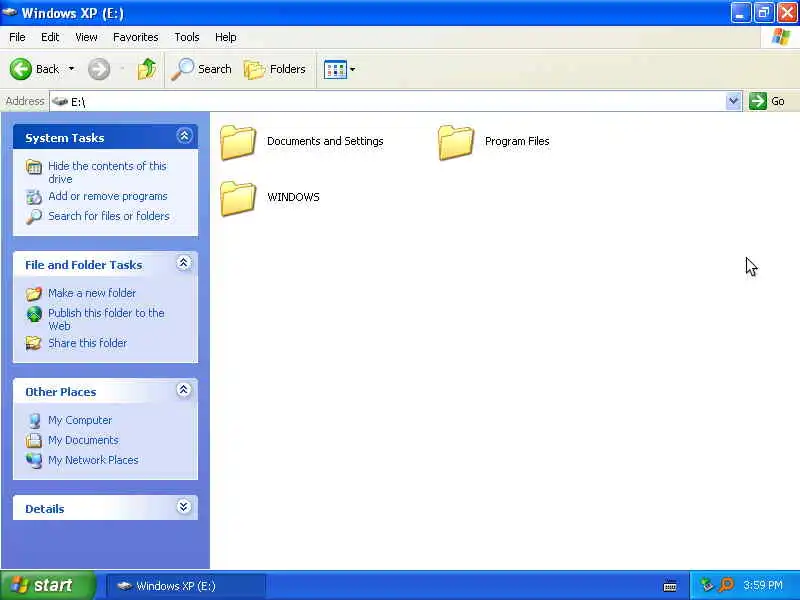
Task: Click the Add or remove programs icon
Action: tap(34, 196)
